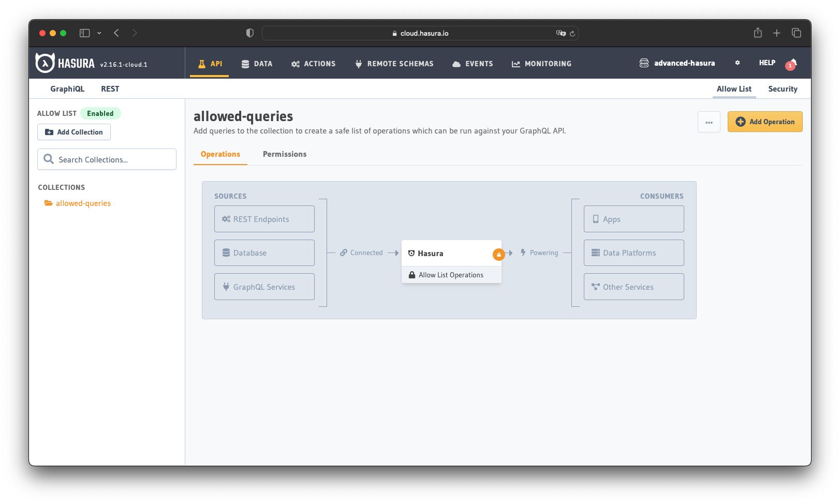Open the ACTIONS tab
The image size is (840, 504).
(x=313, y=64)
